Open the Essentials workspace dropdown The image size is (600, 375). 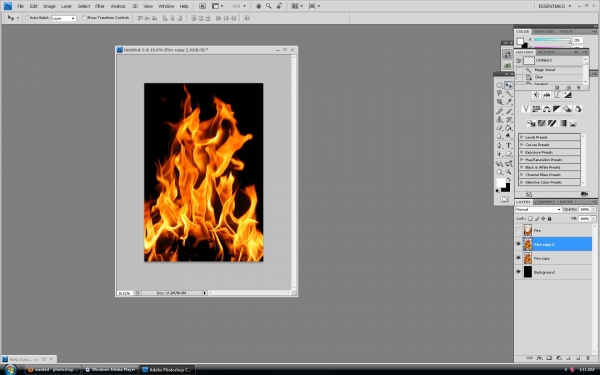554,6
